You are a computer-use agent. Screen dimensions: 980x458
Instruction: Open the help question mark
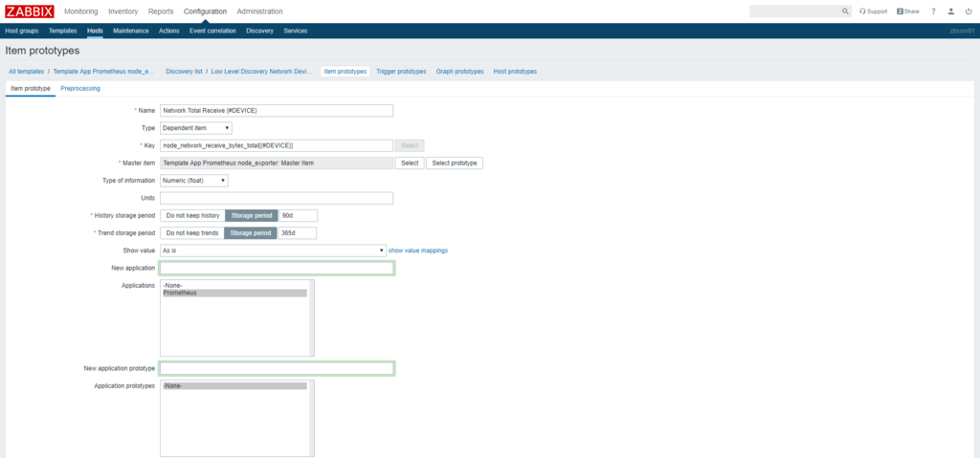[933, 11]
